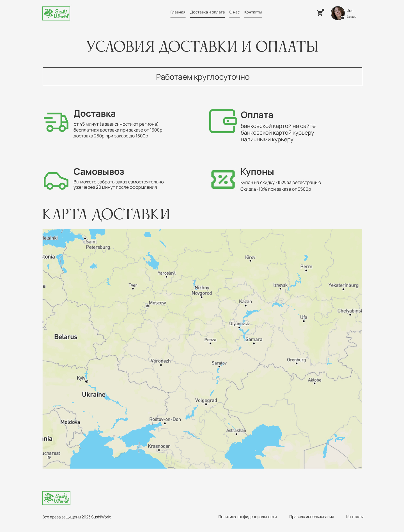Select the Доставка и оплата menu item

(207, 12)
